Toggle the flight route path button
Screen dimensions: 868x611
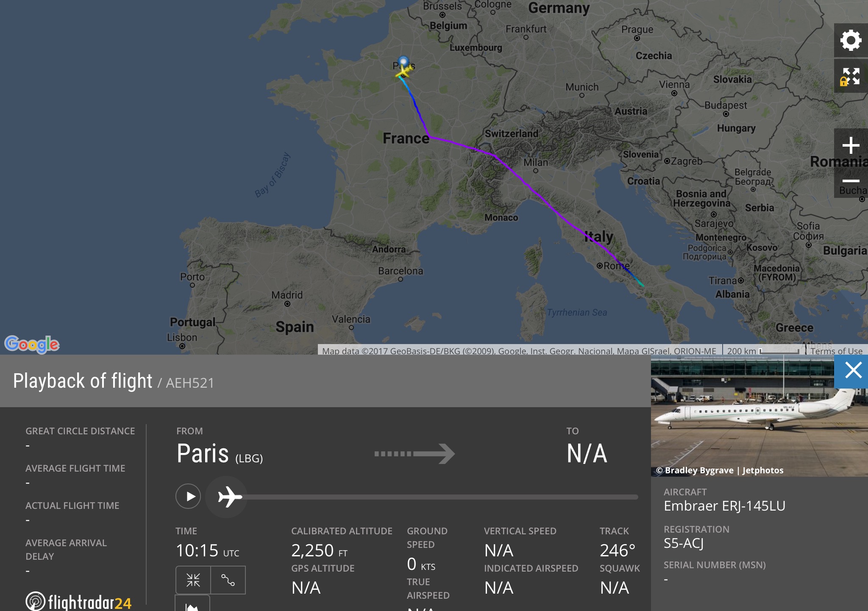(228, 580)
